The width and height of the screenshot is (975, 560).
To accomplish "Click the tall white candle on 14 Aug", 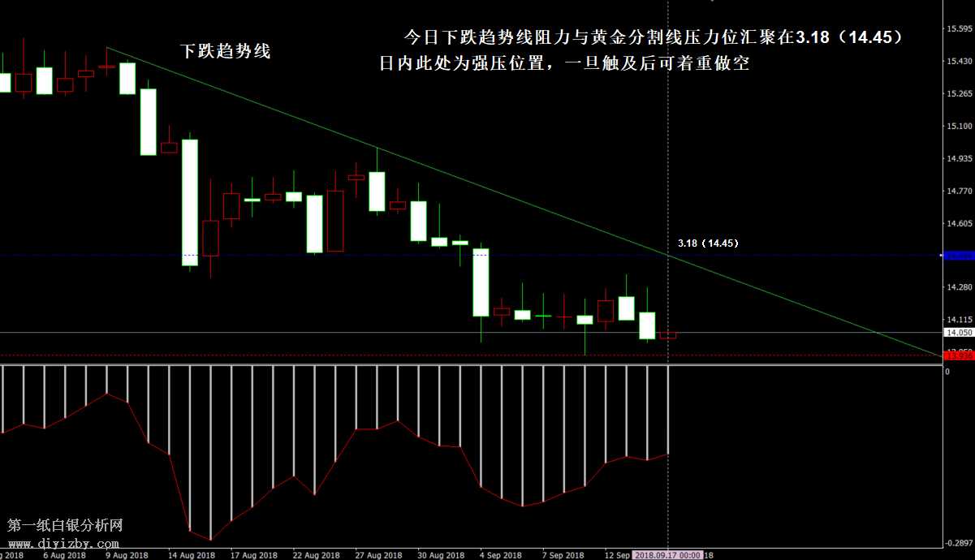I will pos(190,203).
